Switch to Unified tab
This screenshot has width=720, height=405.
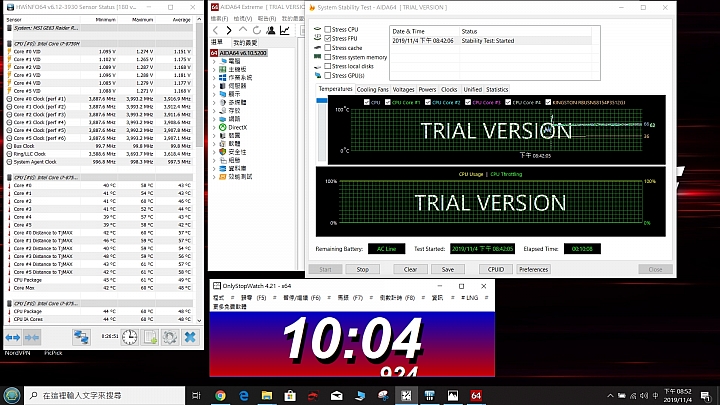coord(472,90)
